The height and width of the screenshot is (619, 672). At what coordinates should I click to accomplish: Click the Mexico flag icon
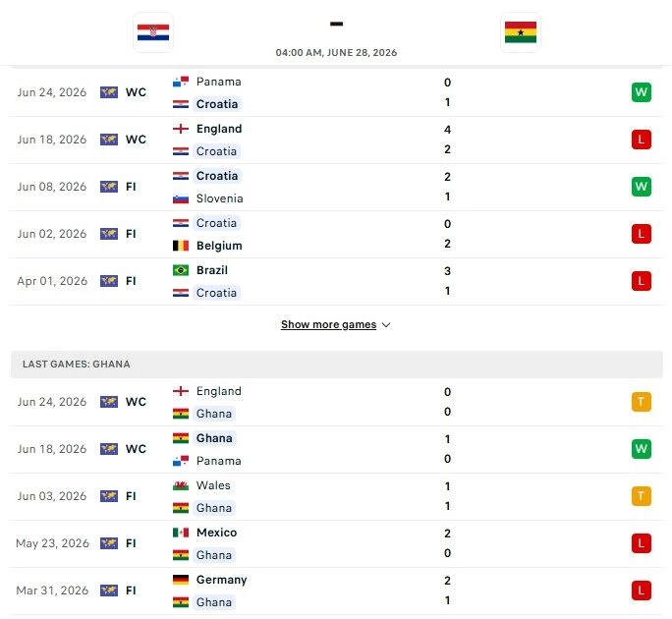181,533
